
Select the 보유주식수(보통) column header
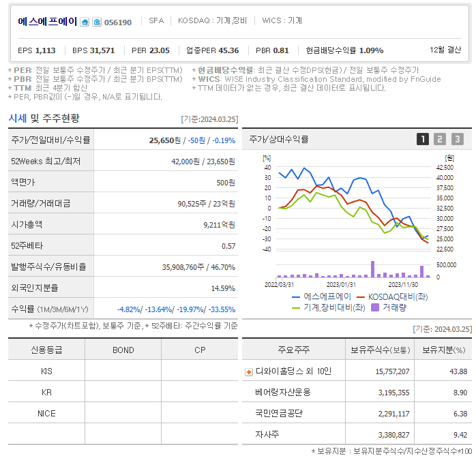coord(380,350)
